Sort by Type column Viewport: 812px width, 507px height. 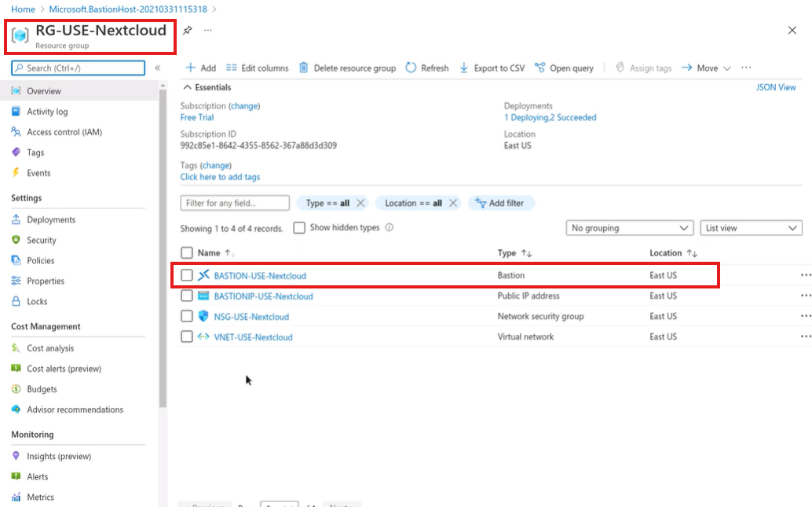pos(514,253)
